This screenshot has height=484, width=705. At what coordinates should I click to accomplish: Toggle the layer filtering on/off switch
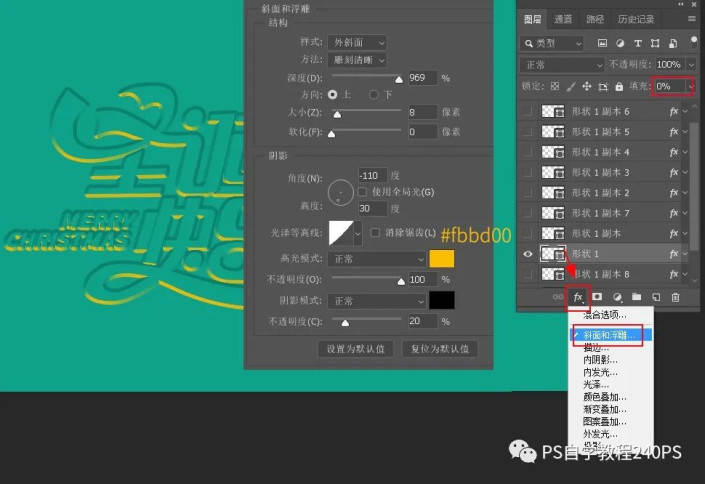(x=694, y=42)
